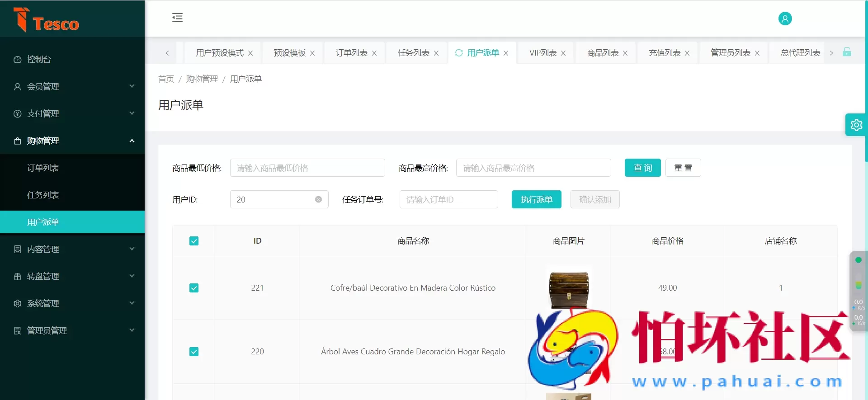
Task: Expand the 管理员管理 menu chevron
Action: 132,330
